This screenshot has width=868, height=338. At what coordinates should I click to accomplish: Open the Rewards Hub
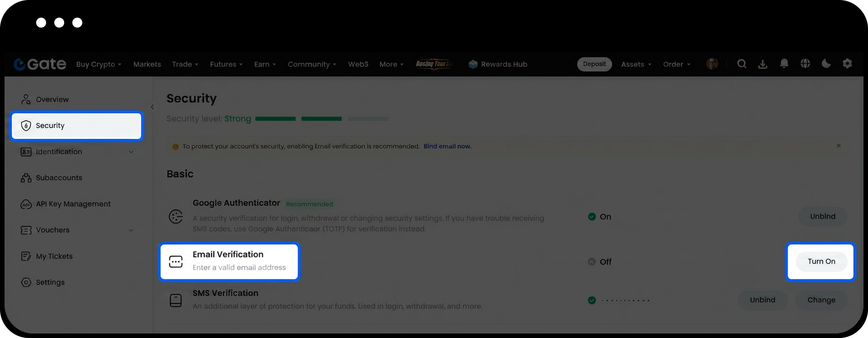click(498, 64)
